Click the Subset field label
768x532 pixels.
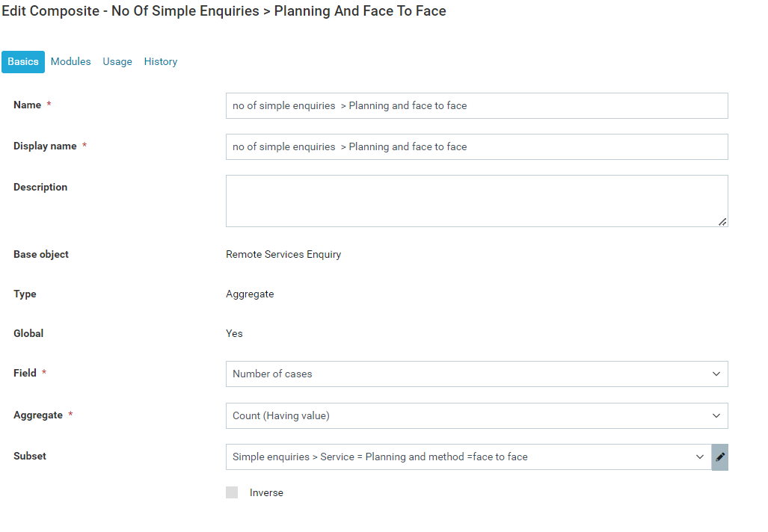[x=30, y=456]
